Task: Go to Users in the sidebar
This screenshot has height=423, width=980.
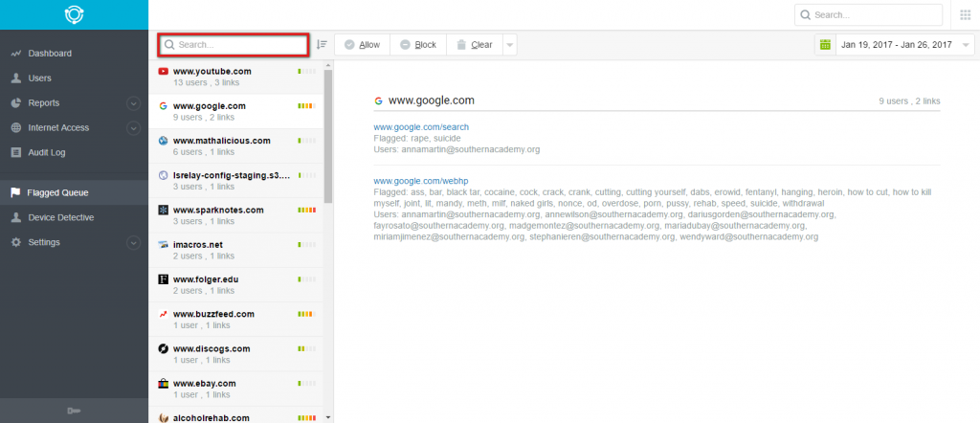Action: (x=39, y=78)
